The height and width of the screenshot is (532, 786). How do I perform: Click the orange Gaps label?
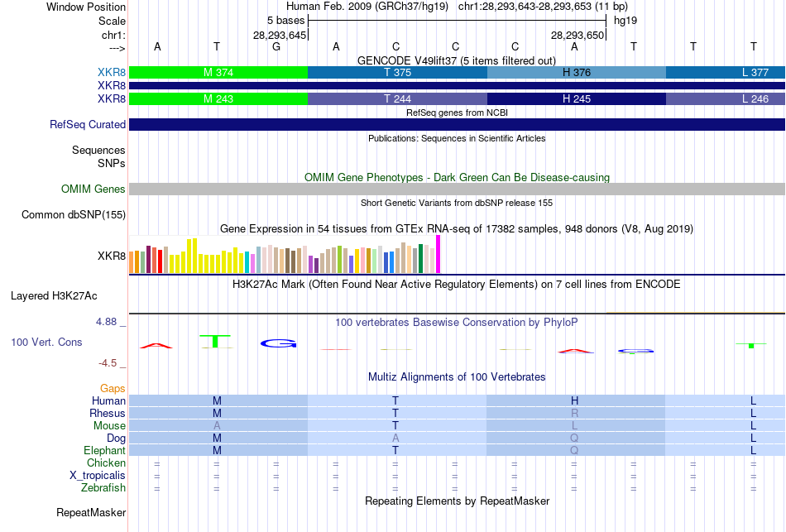[113, 389]
